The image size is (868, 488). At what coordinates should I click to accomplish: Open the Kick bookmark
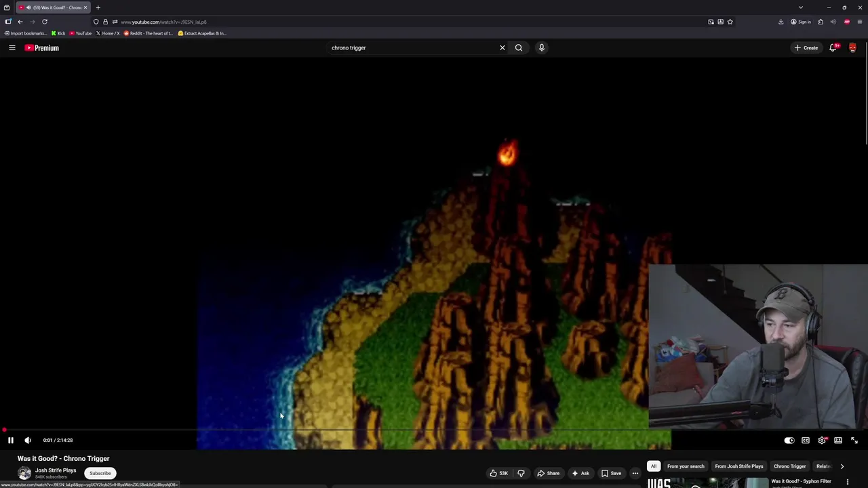pyautogui.click(x=58, y=33)
